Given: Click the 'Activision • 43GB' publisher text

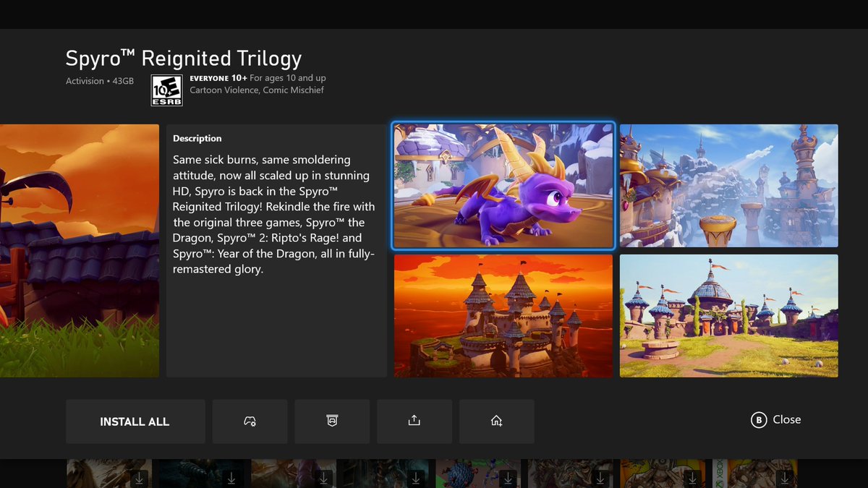Looking at the screenshot, I should click(100, 81).
